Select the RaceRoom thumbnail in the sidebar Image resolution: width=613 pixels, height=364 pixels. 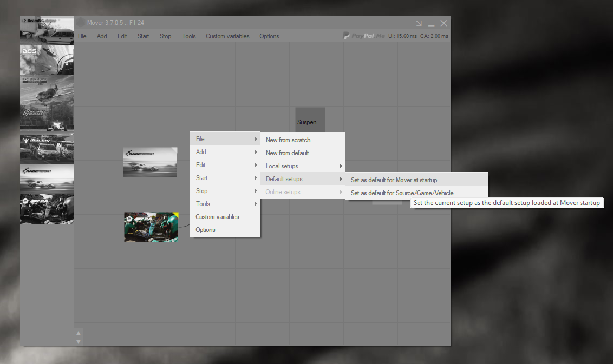click(x=47, y=178)
